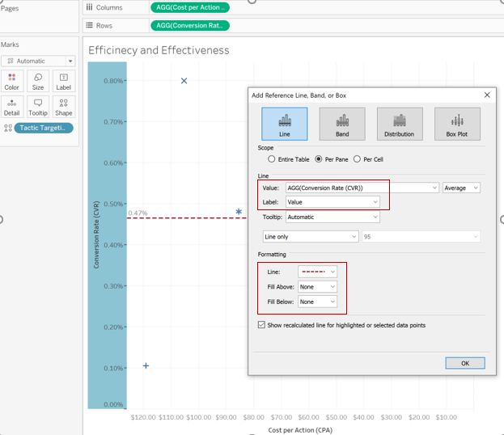Open the Detail marks card

pyautogui.click(x=12, y=107)
